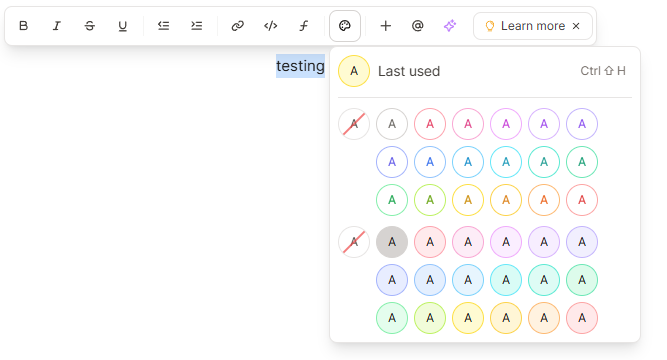
Task: Decrease indent with the outdent icon
Action: (x=163, y=26)
